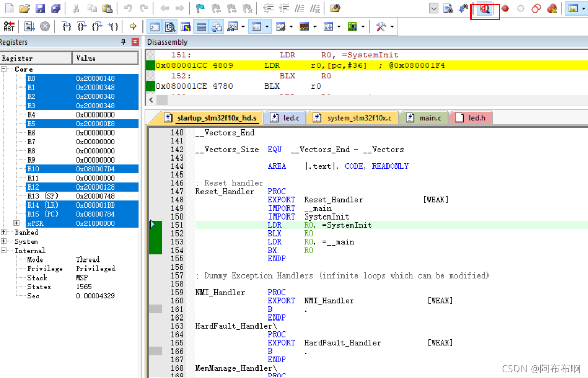
Task: Step over the current line
Action: pyautogui.click(x=82, y=26)
